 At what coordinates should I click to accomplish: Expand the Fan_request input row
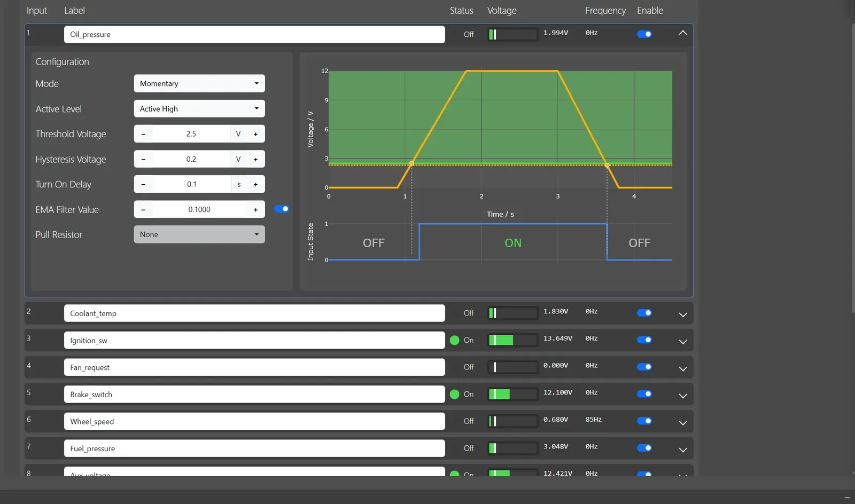click(x=683, y=368)
